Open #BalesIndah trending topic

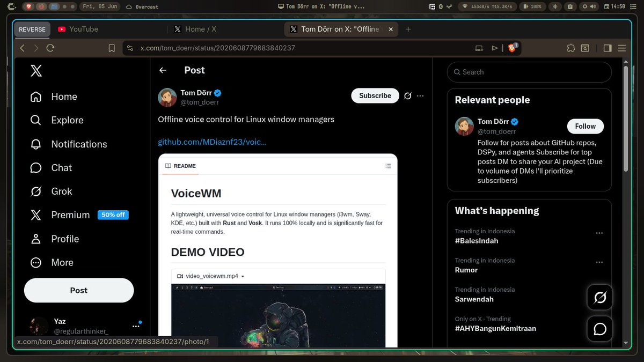coord(477,241)
